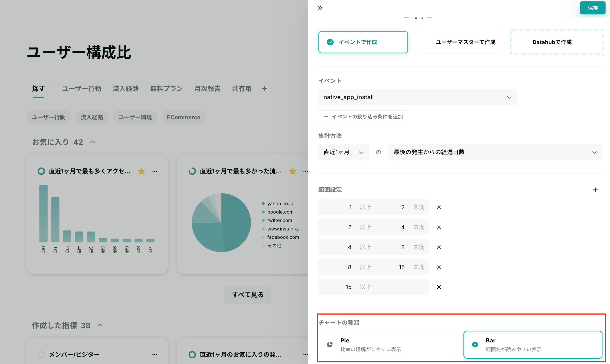Viewport: 610px width, 364px height.
Task: Choose Pie chart type
Action: pyautogui.click(x=387, y=344)
